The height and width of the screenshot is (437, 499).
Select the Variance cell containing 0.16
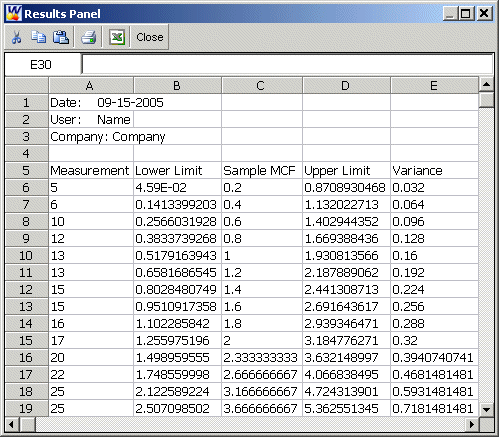click(435, 256)
